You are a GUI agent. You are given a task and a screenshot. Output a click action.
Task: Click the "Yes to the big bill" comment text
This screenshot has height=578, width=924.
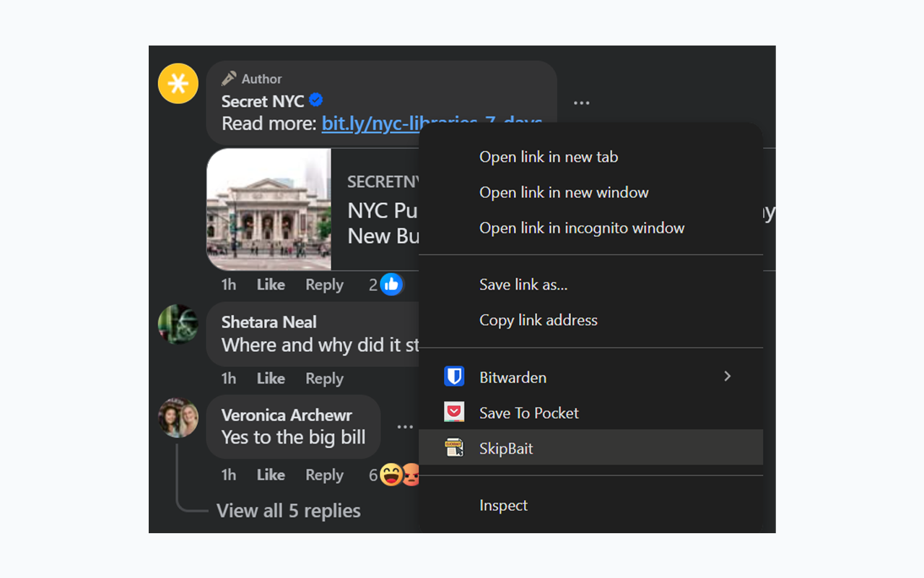294,437
